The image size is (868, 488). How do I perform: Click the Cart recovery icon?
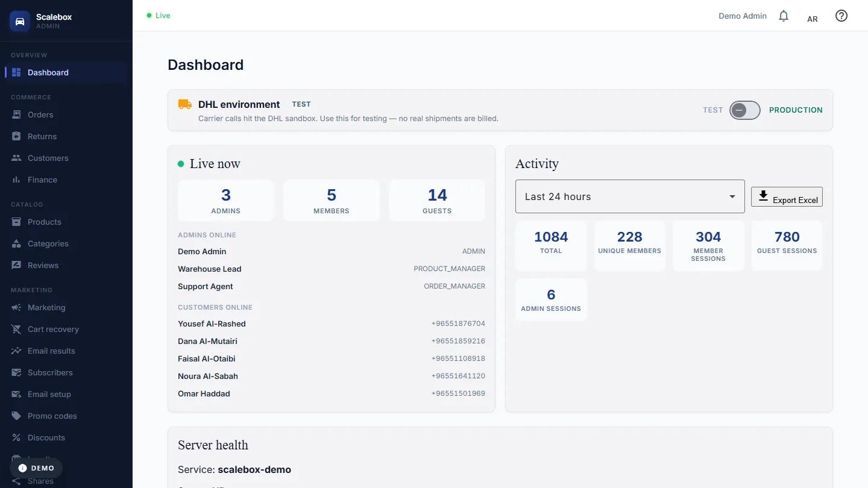pos(16,329)
